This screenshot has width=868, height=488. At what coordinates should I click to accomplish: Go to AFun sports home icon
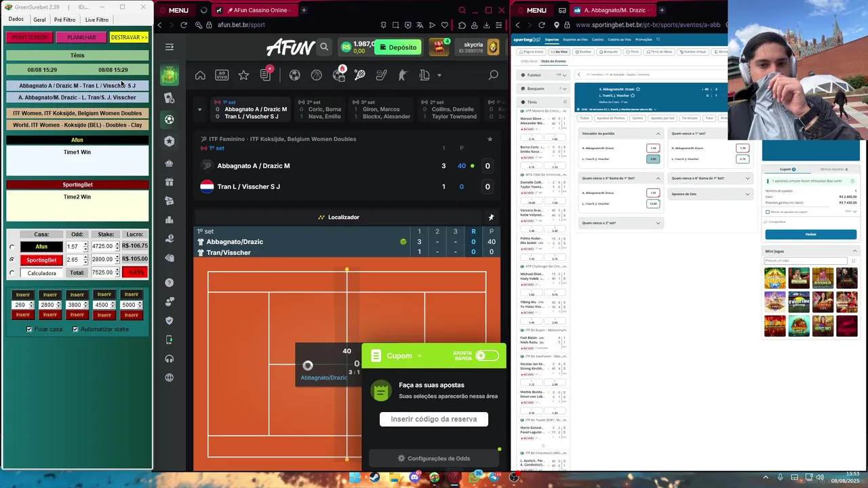(200, 75)
